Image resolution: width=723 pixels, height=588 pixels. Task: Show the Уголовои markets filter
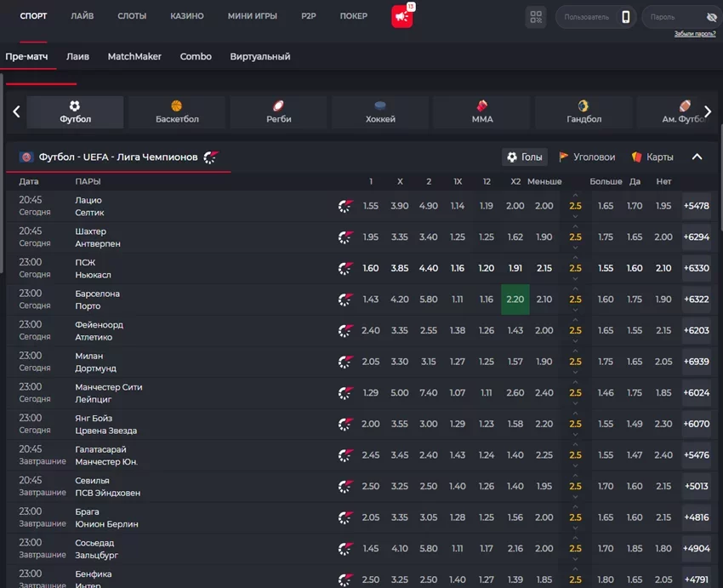coord(587,157)
